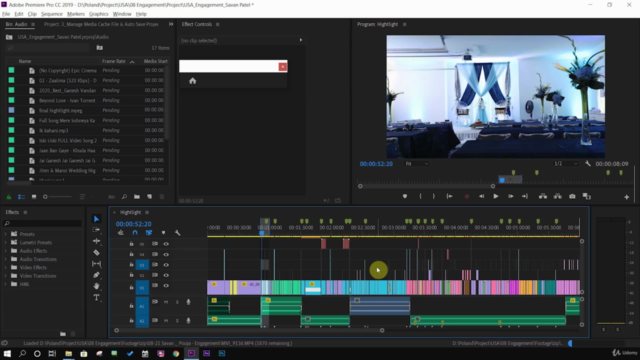Select the Hand tool
The width and height of the screenshot is (640, 360).
96,286
